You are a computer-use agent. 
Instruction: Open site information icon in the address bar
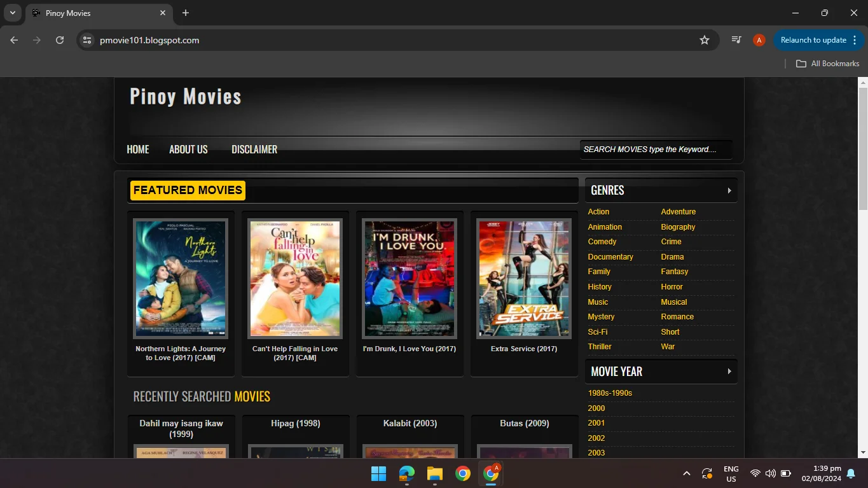(87, 40)
